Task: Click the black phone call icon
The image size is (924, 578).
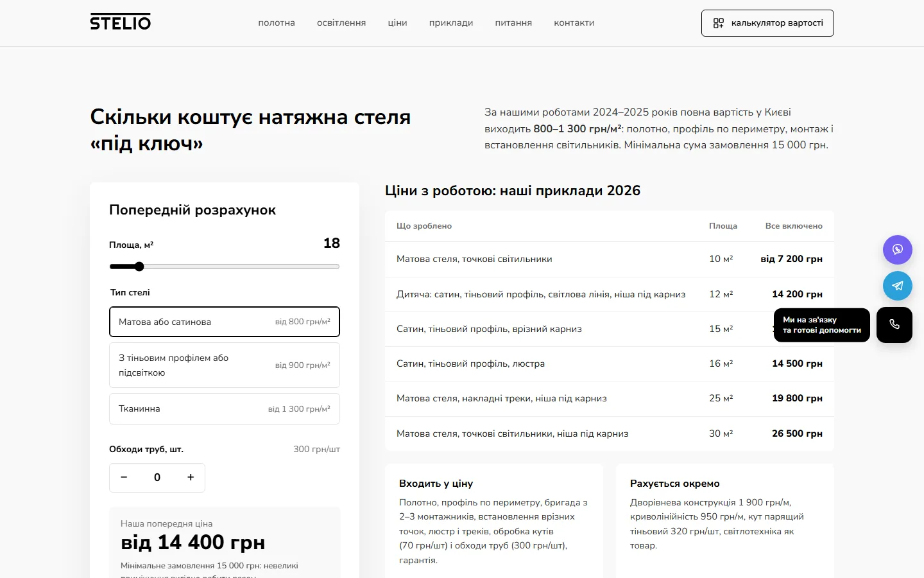Action: click(894, 325)
